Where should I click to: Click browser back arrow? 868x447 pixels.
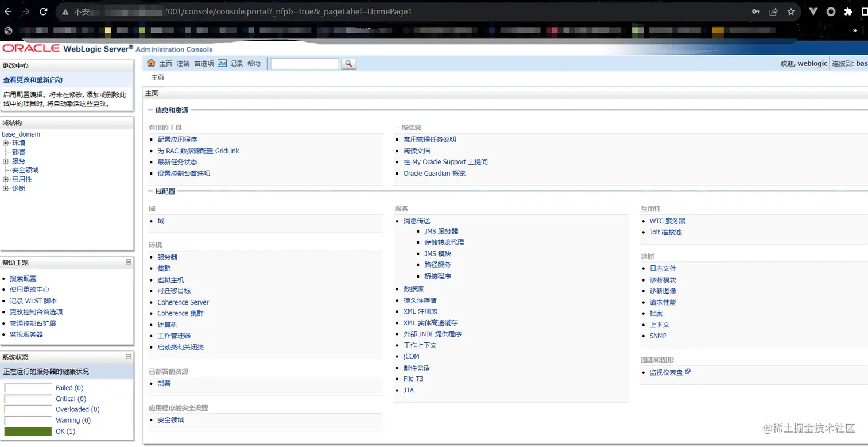point(8,11)
